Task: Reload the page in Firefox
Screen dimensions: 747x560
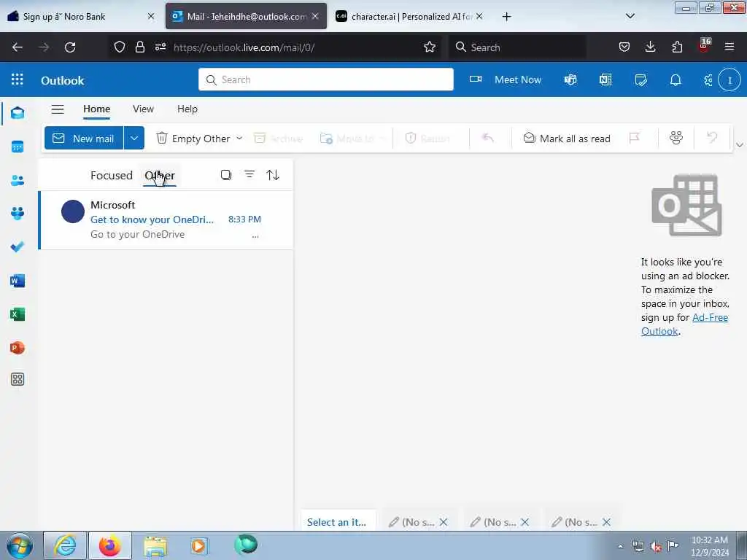Action: pos(70,47)
